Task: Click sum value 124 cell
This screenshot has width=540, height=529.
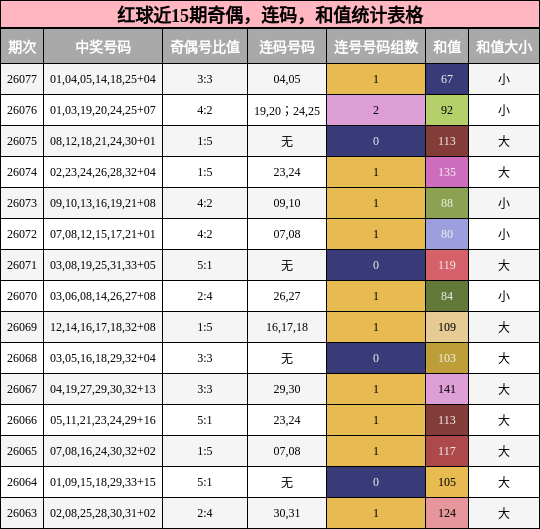Action: [447, 513]
